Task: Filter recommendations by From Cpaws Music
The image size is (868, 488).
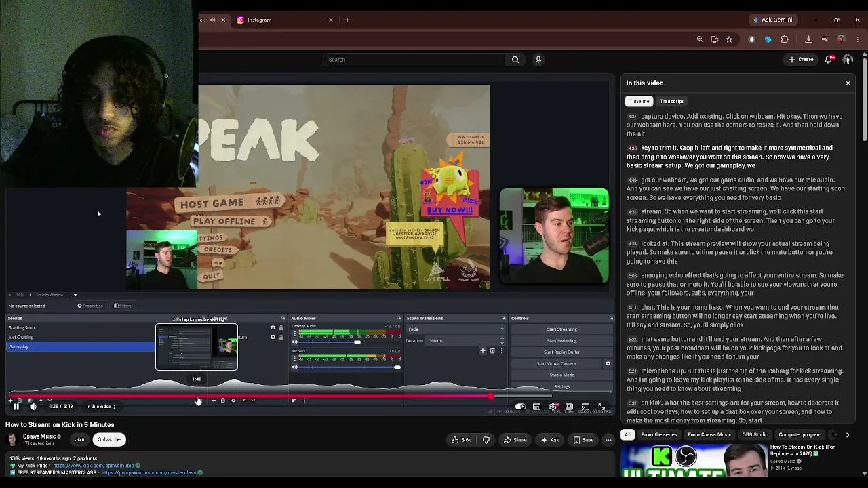Action: (x=709, y=434)
